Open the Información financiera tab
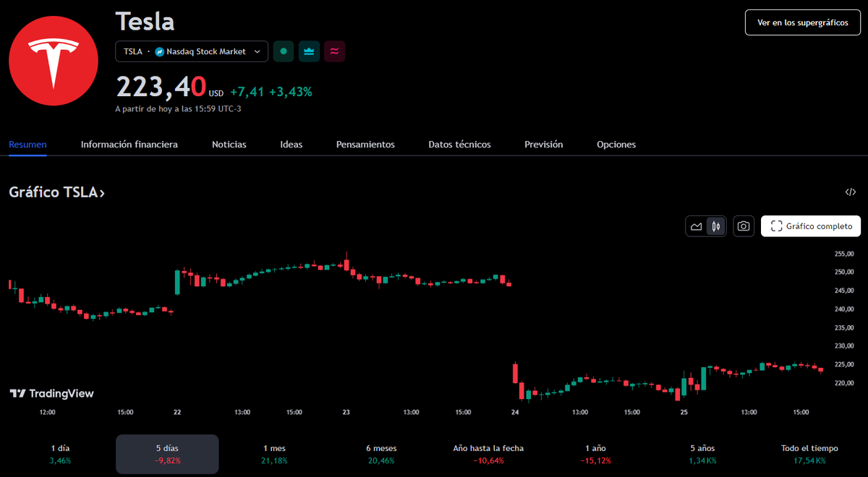The image size is (868, 477). point(129,145)
